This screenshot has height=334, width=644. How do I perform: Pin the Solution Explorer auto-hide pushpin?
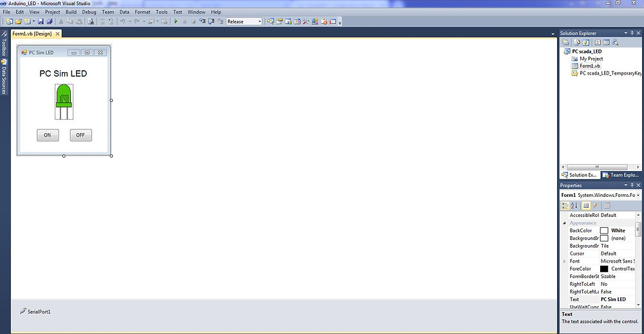[632, 33]
